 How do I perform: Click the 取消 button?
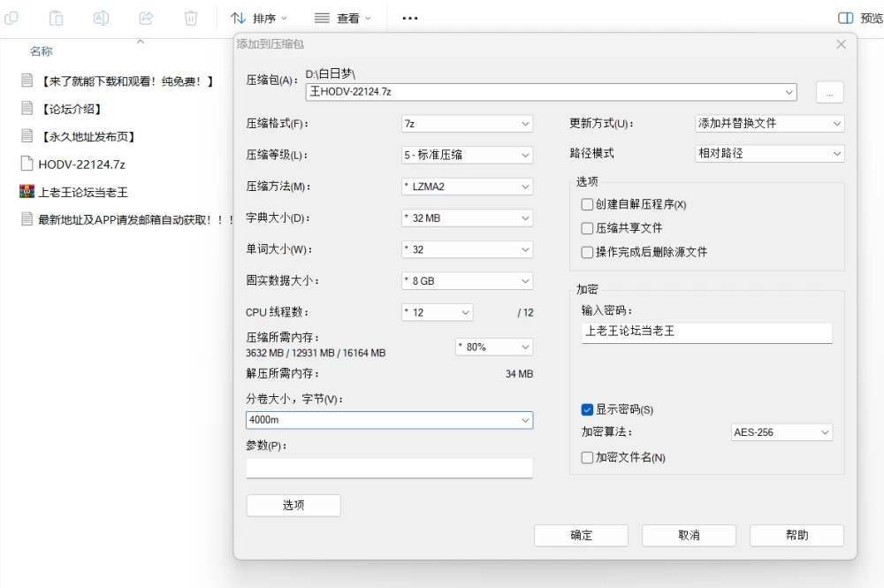689,535
